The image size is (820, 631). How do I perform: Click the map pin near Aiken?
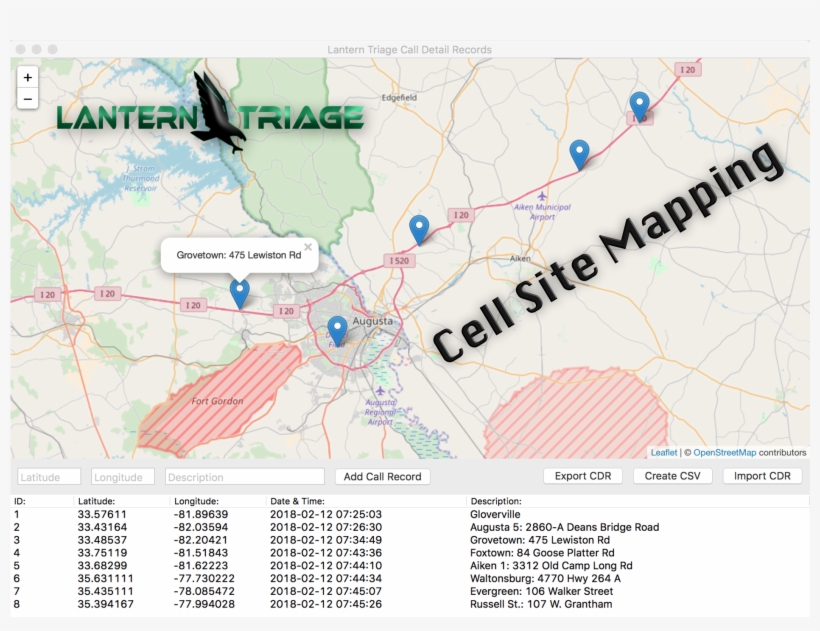click(x=578, y=150)
